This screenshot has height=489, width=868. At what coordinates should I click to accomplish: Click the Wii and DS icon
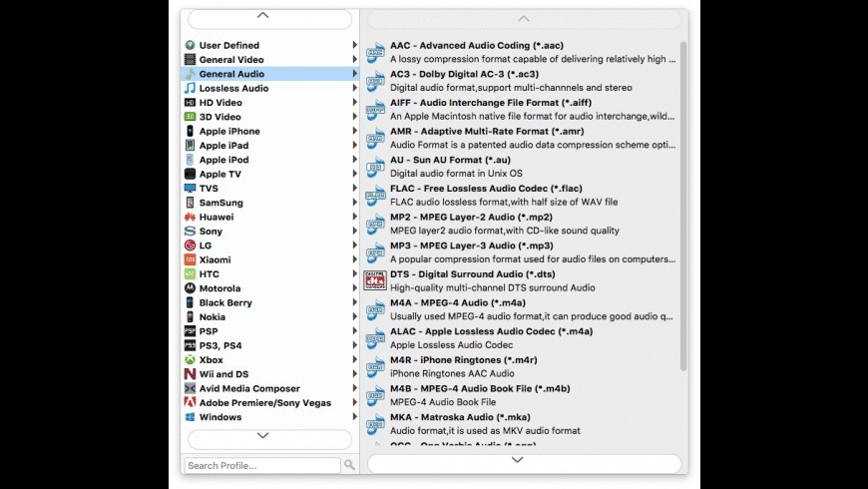tap(190, 374)
